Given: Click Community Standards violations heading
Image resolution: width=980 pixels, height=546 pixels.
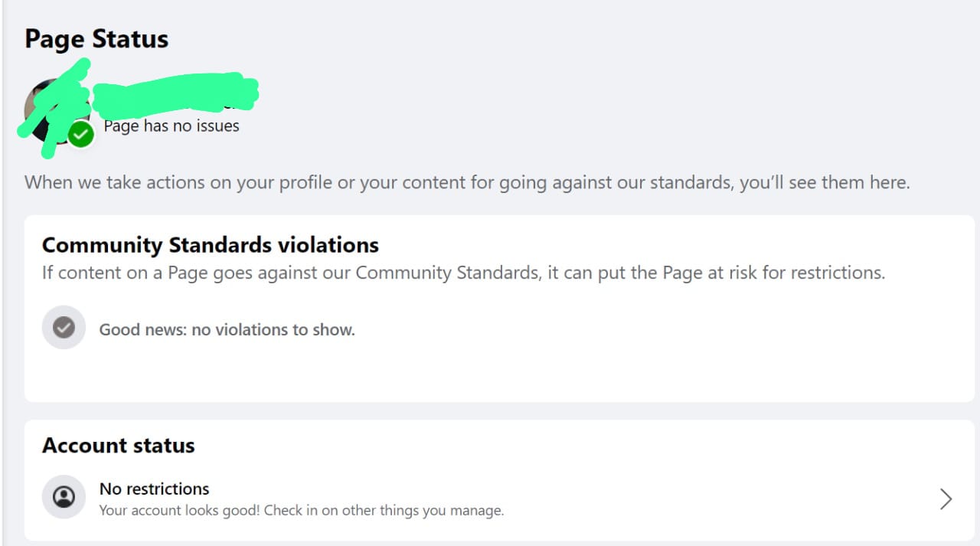Looking at the screenshot, I should pyautogui.click(x=211, y=245).
